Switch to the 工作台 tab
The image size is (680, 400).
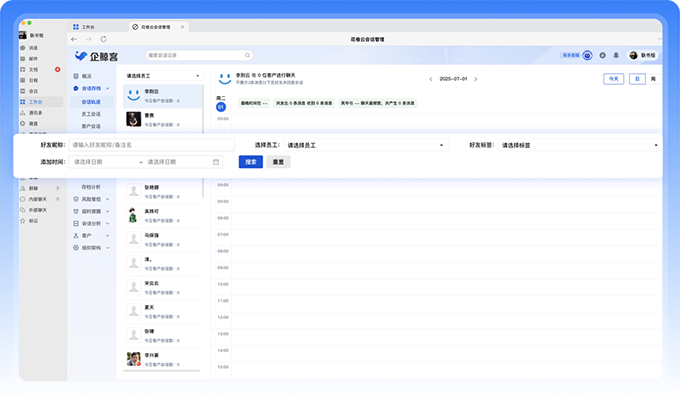[96, 26]
